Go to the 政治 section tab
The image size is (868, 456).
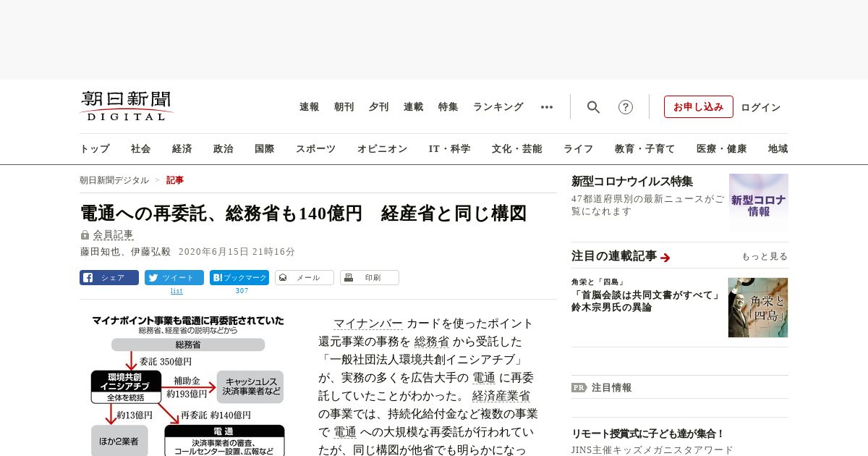coord(224,149)
